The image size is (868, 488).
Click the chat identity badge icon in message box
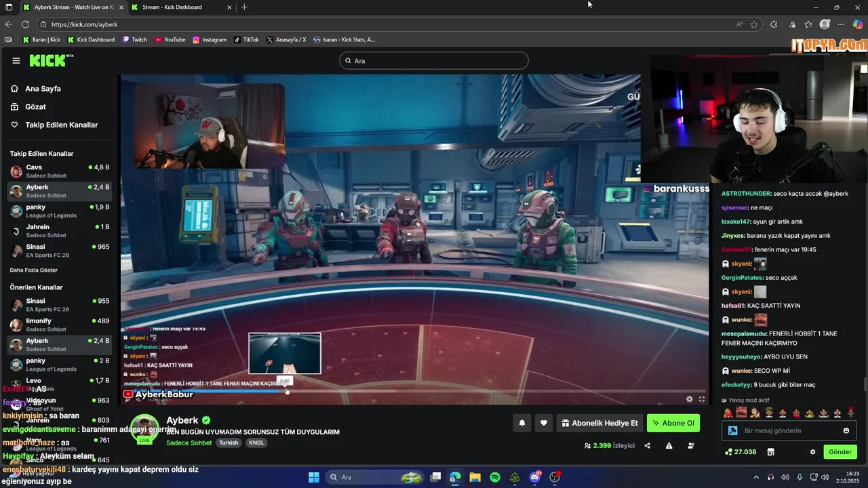pyautogui.click(x=732, y=430)
